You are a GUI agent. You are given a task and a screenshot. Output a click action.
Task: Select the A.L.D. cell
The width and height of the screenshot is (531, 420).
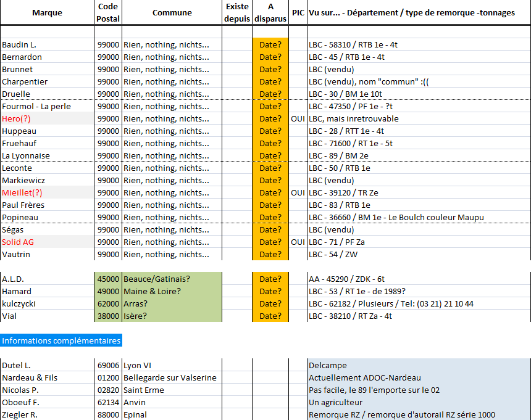47,279
